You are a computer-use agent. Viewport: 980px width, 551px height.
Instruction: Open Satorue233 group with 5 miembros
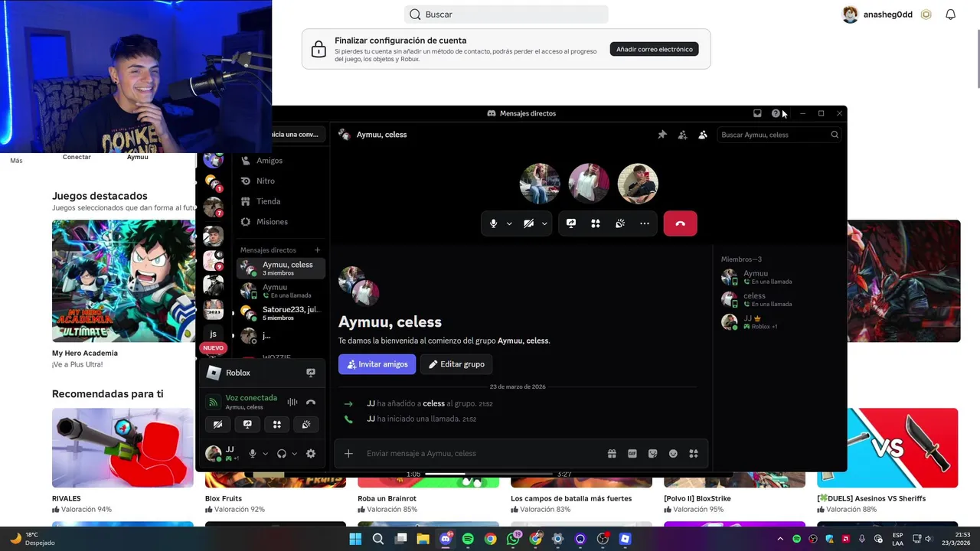pos(280,313)
